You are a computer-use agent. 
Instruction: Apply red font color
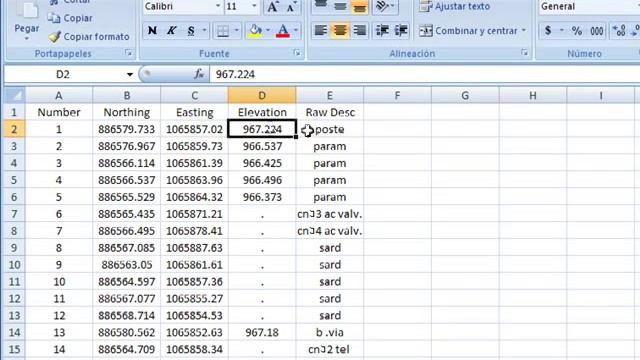pos(283,31)
